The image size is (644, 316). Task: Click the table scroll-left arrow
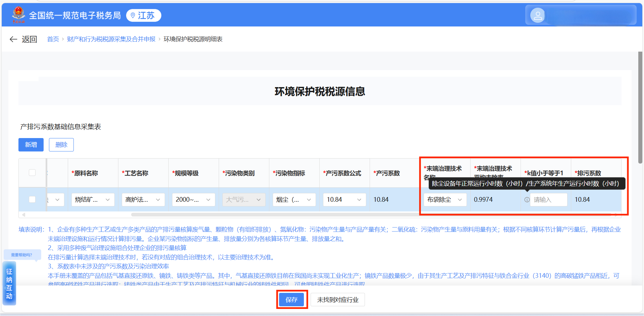(x=23, y=214)
